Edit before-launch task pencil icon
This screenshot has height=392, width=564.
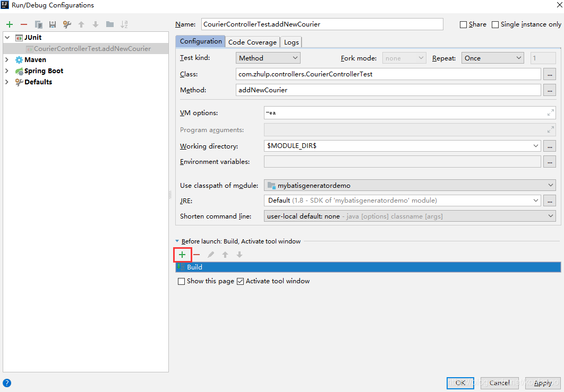coord(211,255)
